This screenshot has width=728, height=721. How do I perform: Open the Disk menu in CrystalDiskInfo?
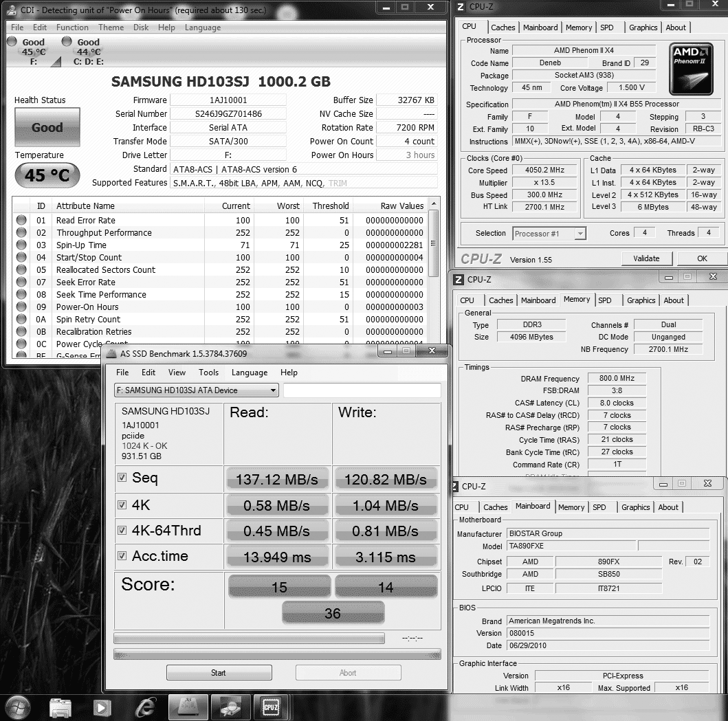click(x=141, y=27)
